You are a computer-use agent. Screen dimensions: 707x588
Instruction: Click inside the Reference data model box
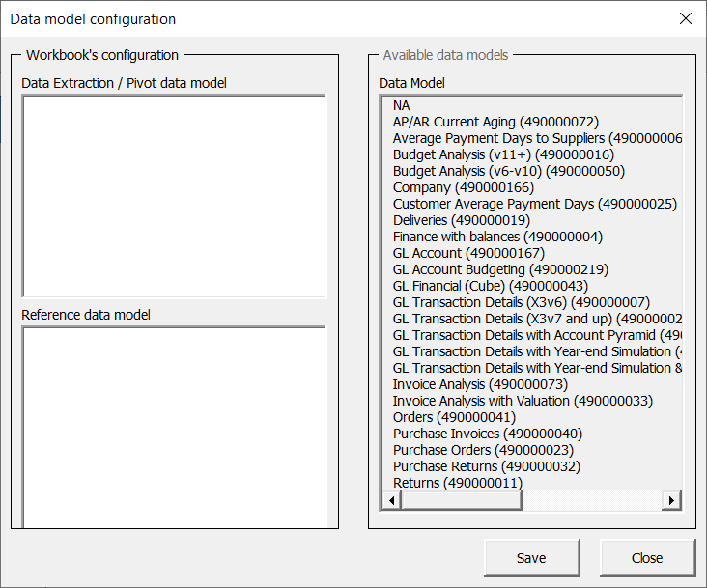coord(174,425)
